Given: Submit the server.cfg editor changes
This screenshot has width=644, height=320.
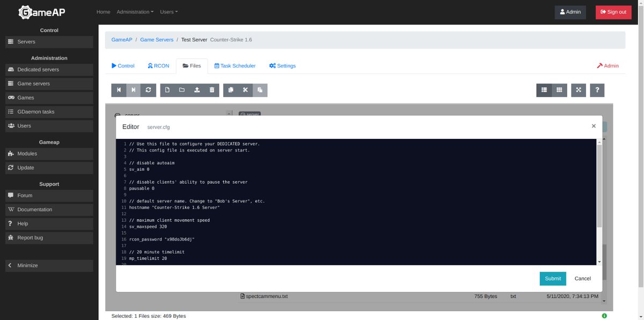Looking at the screenshot, I should pos(553,278).
